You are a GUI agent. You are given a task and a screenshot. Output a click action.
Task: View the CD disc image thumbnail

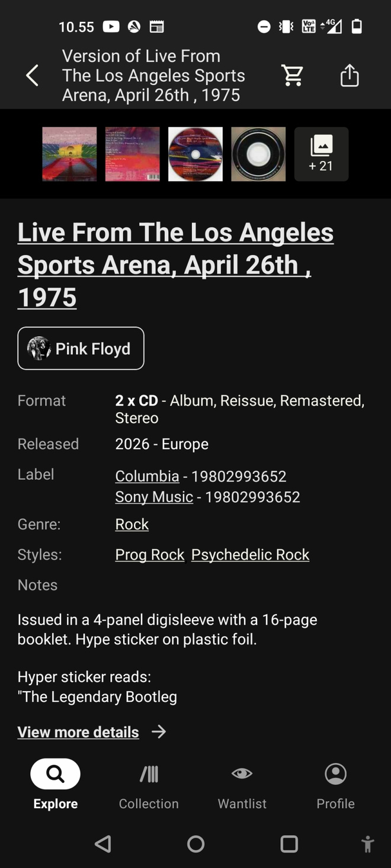195,154
